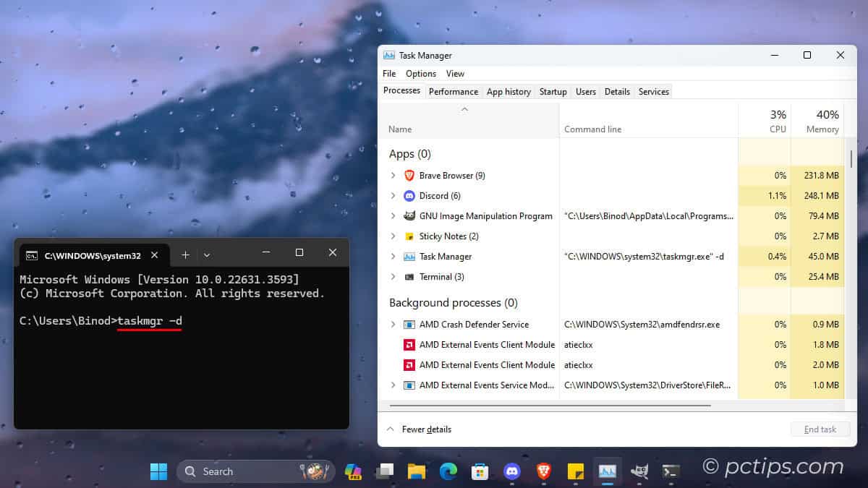The height and width of the screenshot is (488, 868).
Task: Open a new Terminal tab with the plus button
Action: [185, 254]
